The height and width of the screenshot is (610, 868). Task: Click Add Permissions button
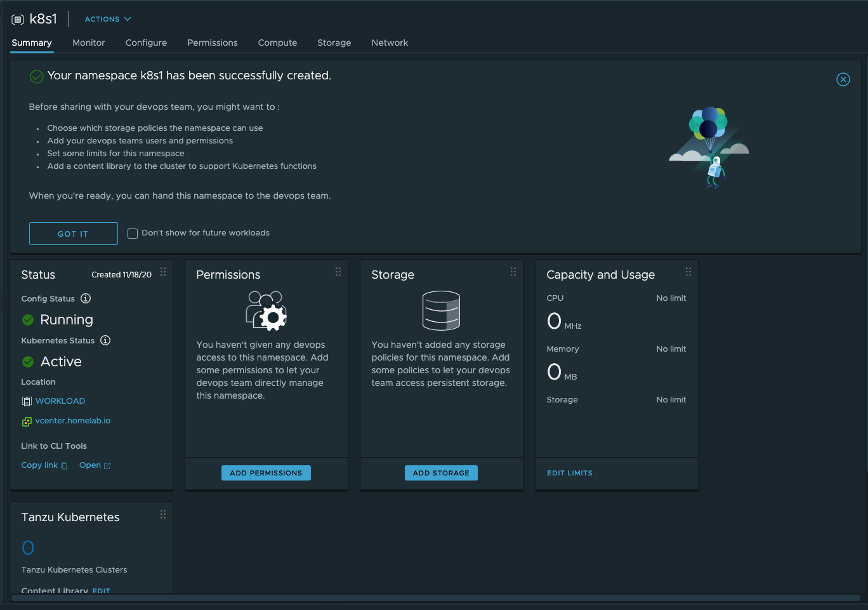coord(266,473)
